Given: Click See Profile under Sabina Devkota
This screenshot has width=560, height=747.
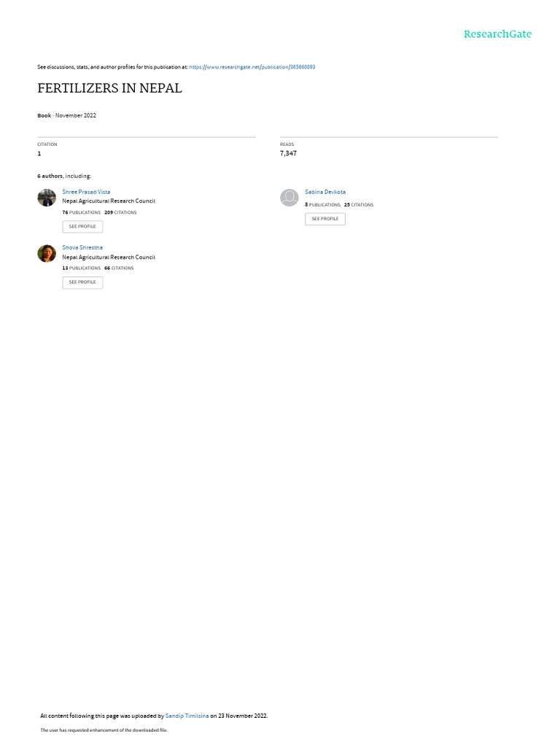Looking at the screenshot, I should click(325, 219).
